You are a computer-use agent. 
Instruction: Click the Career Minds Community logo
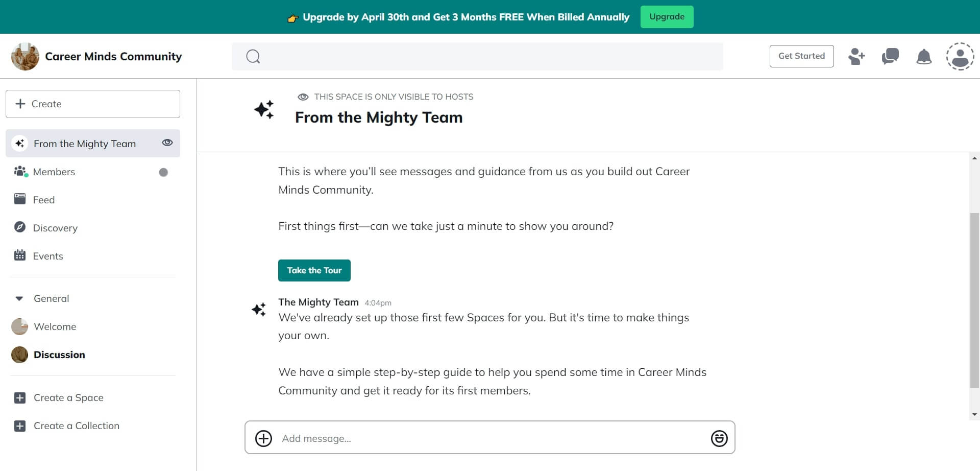coord(25,56)
